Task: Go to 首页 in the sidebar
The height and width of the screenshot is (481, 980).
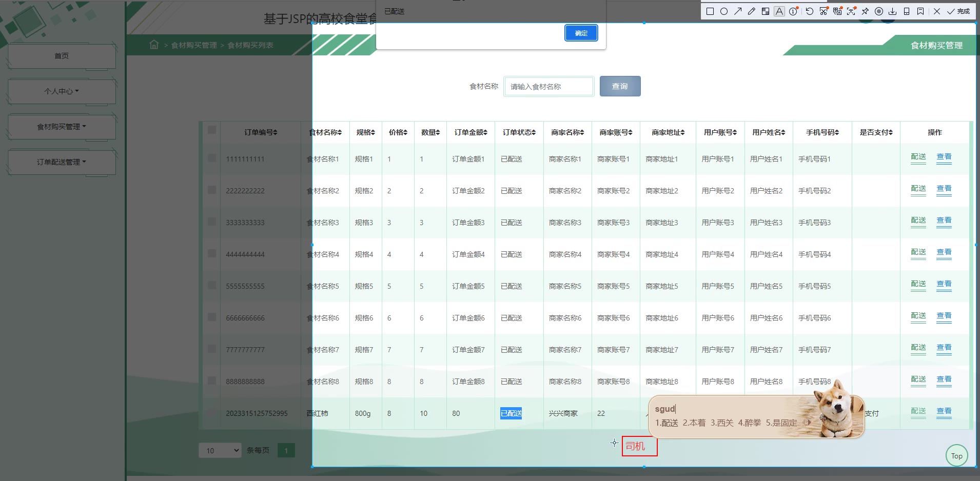Action: [x=62, y=56]
